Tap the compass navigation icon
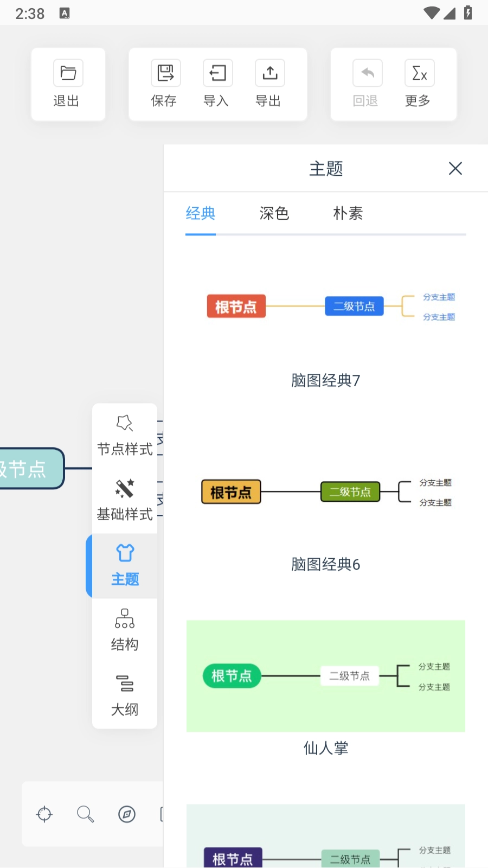 click(127, 814)
